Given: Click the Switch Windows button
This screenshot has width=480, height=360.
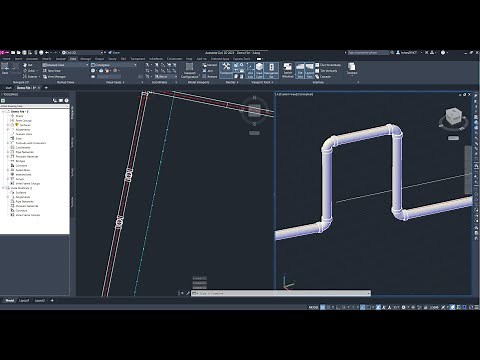Looking at the screenshot, I should coord(288,71).
